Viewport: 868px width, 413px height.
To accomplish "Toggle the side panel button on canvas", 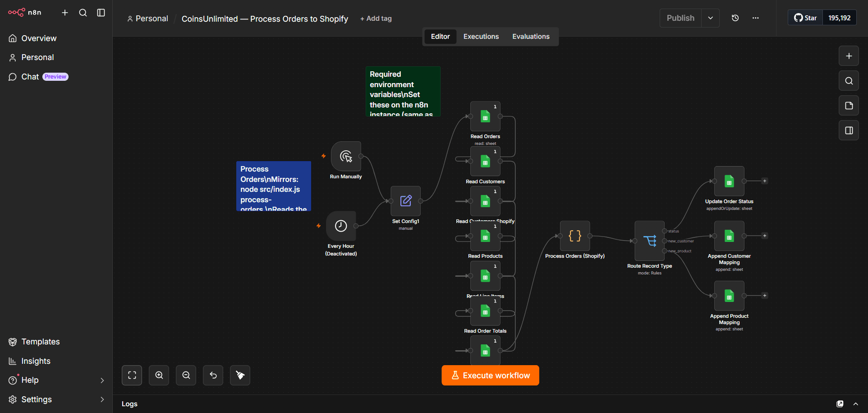I will coord(849,130).
